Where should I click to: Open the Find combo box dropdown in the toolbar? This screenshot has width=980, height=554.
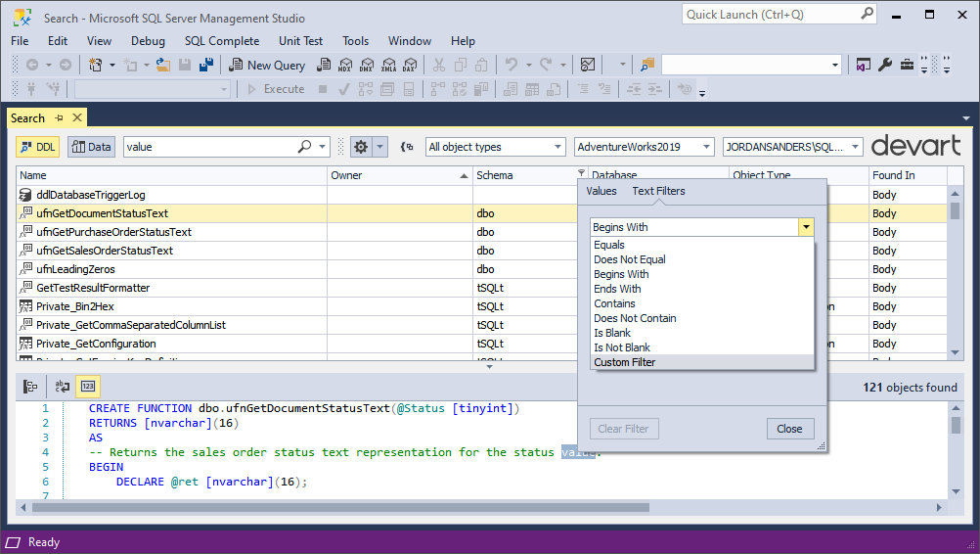pos(835,65)
